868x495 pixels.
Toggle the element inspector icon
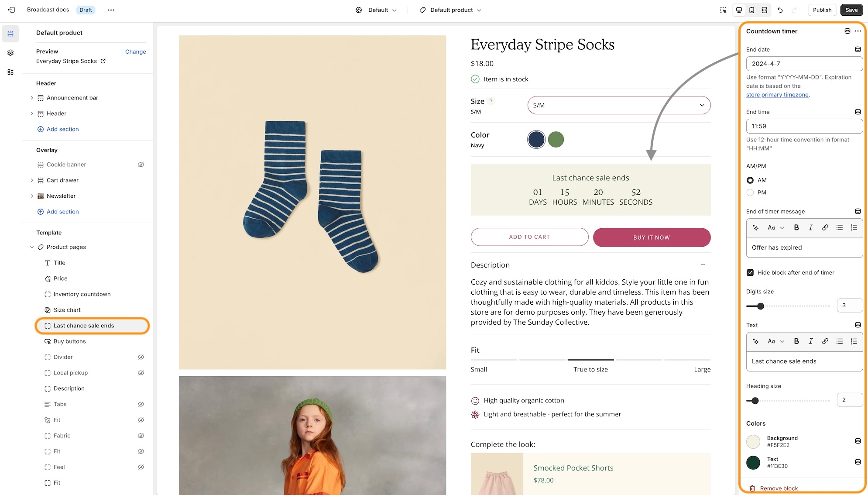[723, 10]
